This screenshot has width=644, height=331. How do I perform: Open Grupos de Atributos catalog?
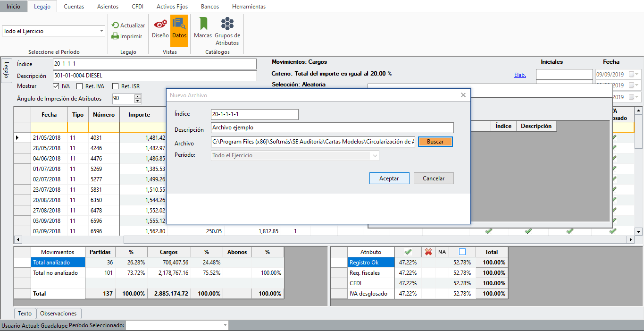coord(227,25)
